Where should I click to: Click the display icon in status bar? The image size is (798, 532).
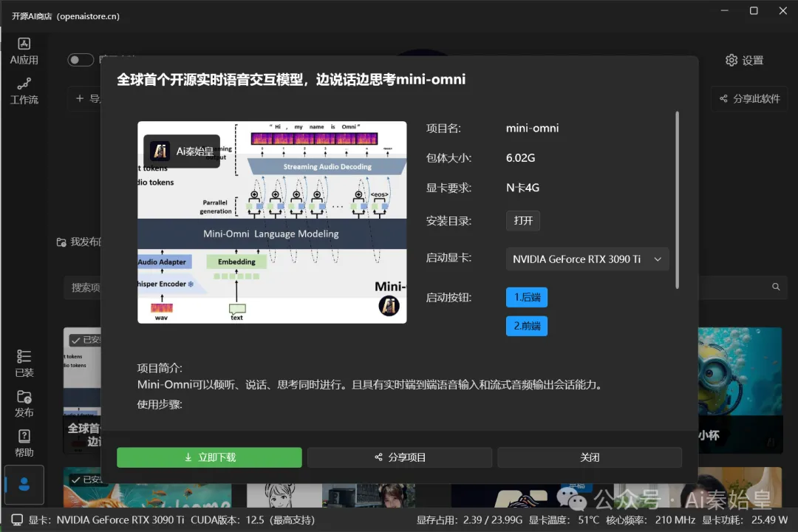coord(17,519)
